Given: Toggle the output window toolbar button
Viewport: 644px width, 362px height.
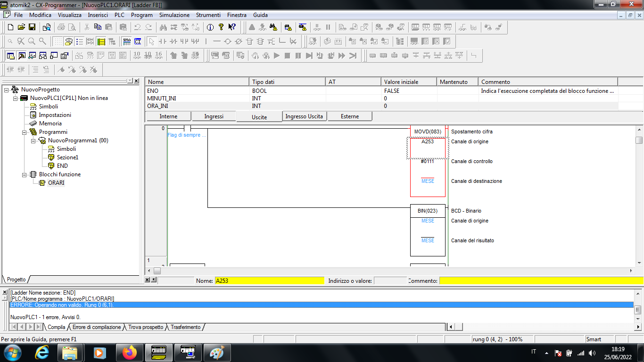Looking at the screenshot, I should (x=22, y=56).
